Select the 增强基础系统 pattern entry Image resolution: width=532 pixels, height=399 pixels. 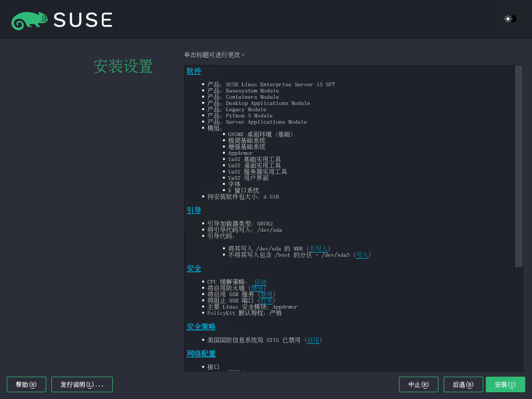pos(247,147)
